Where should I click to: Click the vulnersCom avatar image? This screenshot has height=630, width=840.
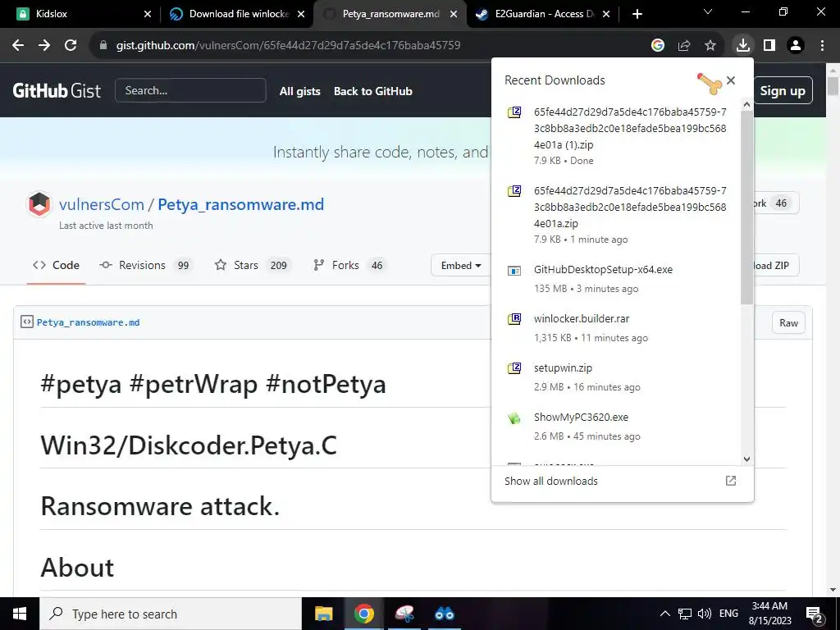pos(39,204)
